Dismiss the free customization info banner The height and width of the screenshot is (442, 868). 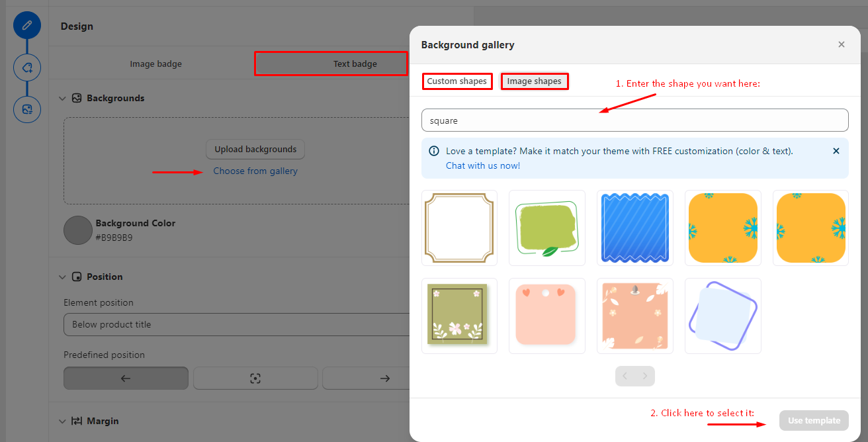(836, 151)
